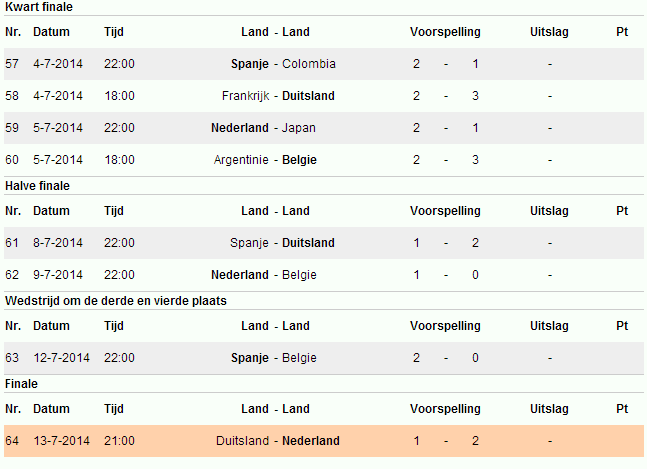Select Belgie in the Argentinie quarter final
This screenshot has height=469, width=647.
tap(299, 160)
